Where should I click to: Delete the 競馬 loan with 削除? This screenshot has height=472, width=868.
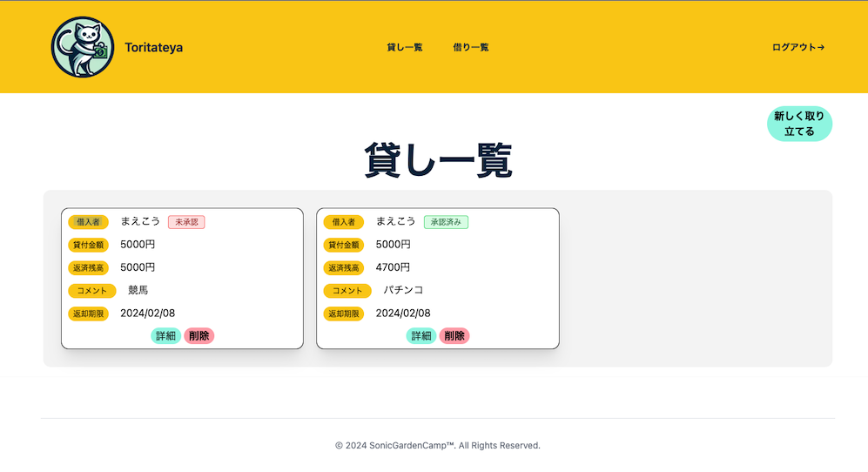(x=199, y=336)
